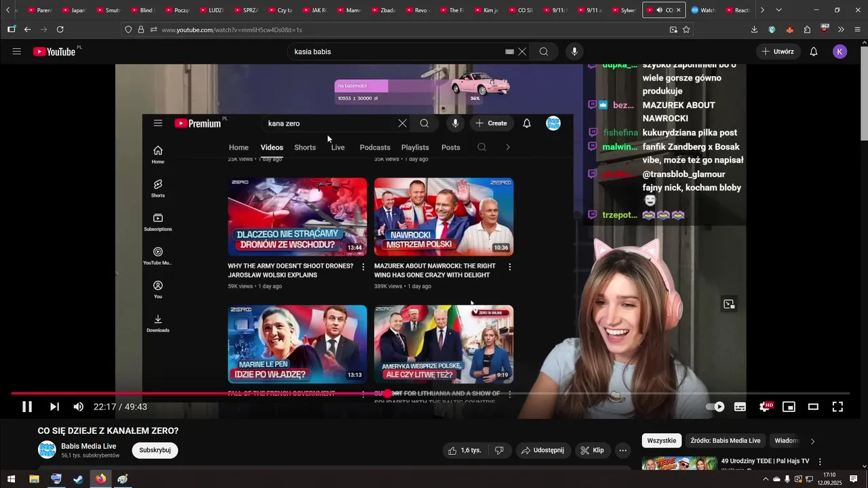Skip to the next video
868x488 pixels.
pos(54,407)
